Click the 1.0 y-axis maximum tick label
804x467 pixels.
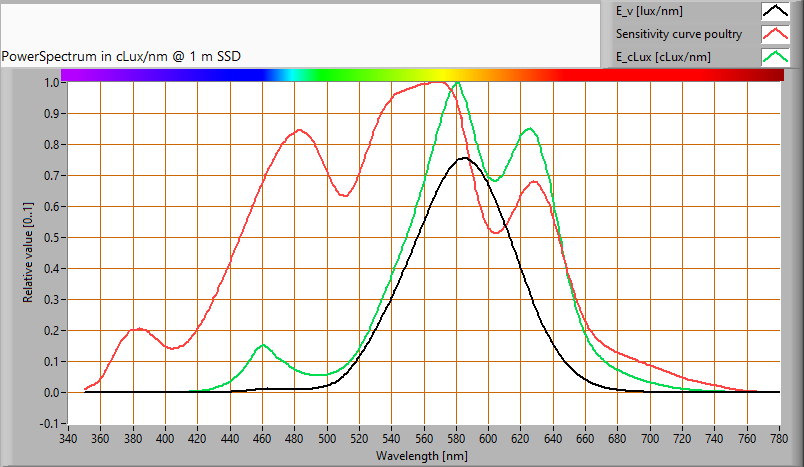point(49,82)
